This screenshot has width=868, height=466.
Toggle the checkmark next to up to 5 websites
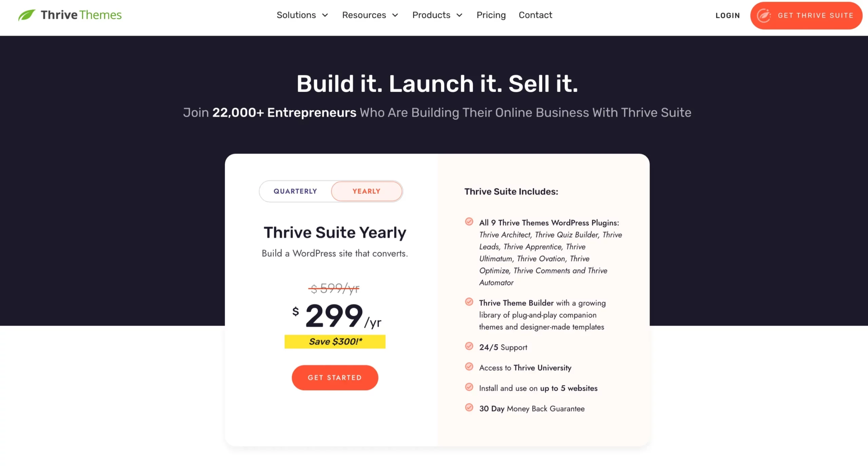pyautogui.click(x=469, y=387)
